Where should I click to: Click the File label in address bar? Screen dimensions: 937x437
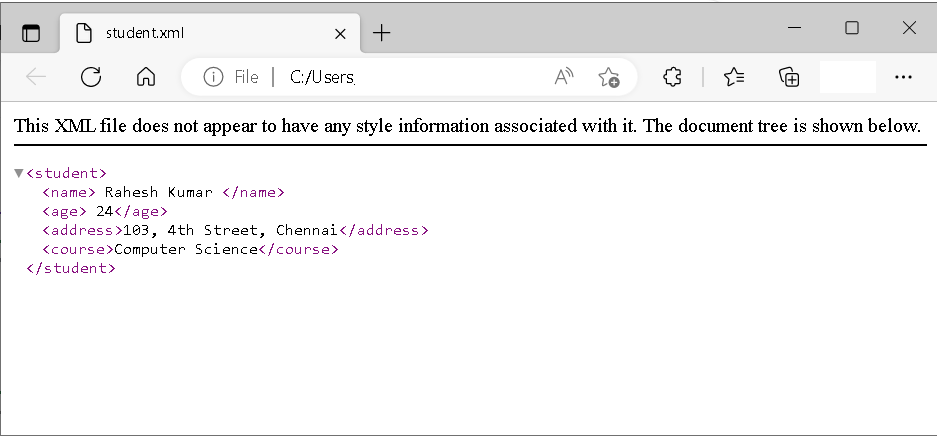point(246,77)
